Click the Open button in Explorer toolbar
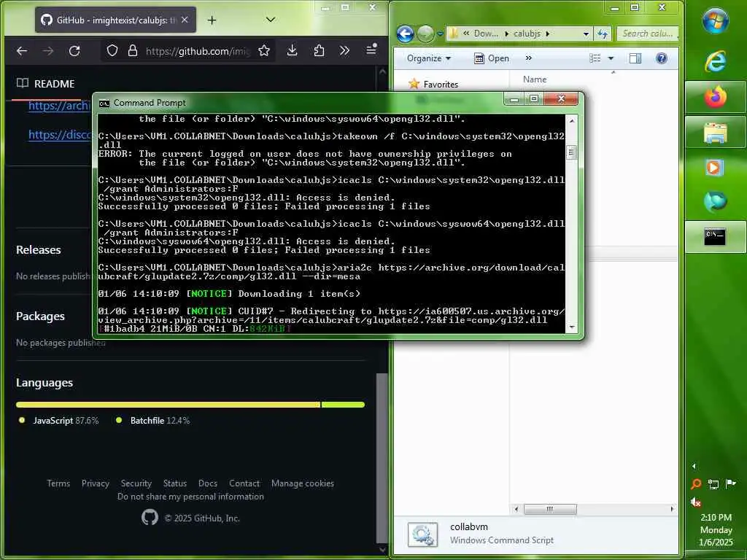This screenshot has height=560, width=747. tap(492, 58)
